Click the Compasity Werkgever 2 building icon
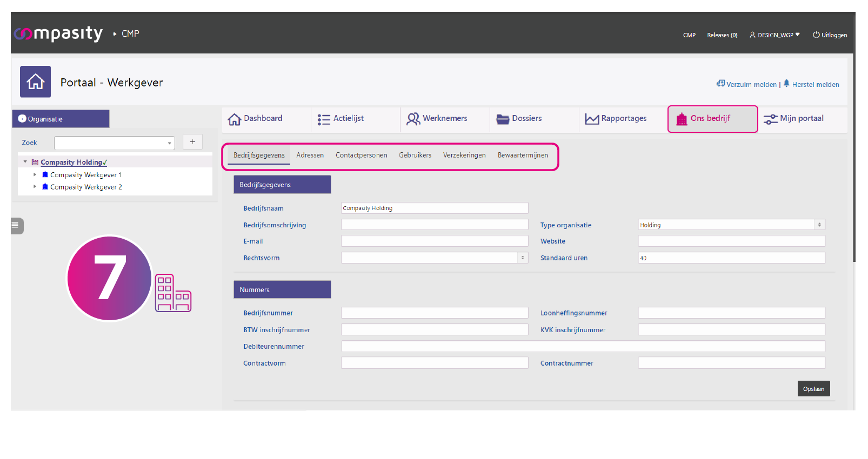The image size is (868, 459). (45, 186)
